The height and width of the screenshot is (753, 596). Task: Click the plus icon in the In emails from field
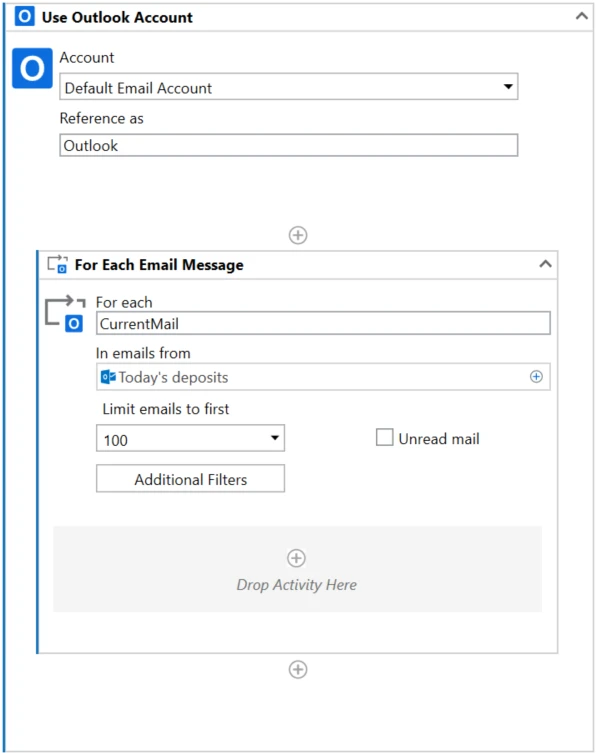coord(536,376)
